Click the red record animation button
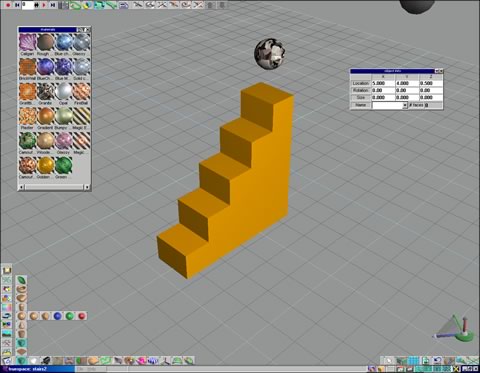Image resolution: width=480 pixels, height=373 pixels. (8, 5)
